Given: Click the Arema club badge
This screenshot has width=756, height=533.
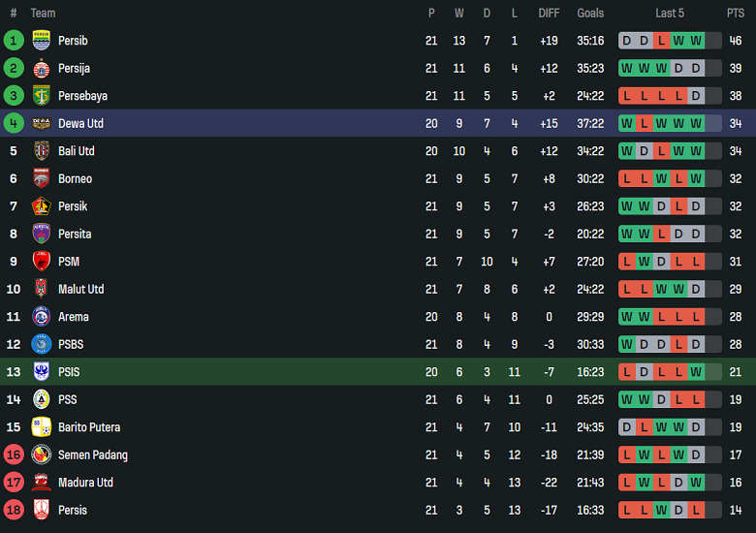Looking at the screenshot, I should coord(42,317).
